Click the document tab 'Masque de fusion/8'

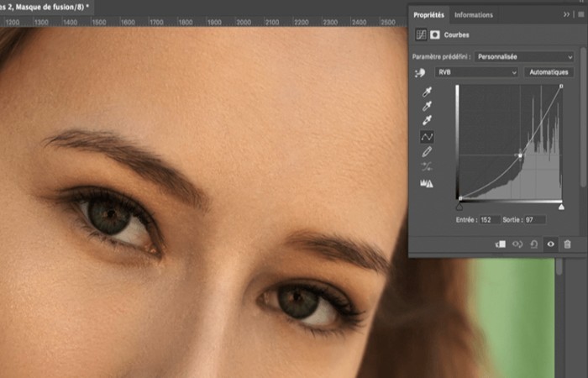(46, 7)
